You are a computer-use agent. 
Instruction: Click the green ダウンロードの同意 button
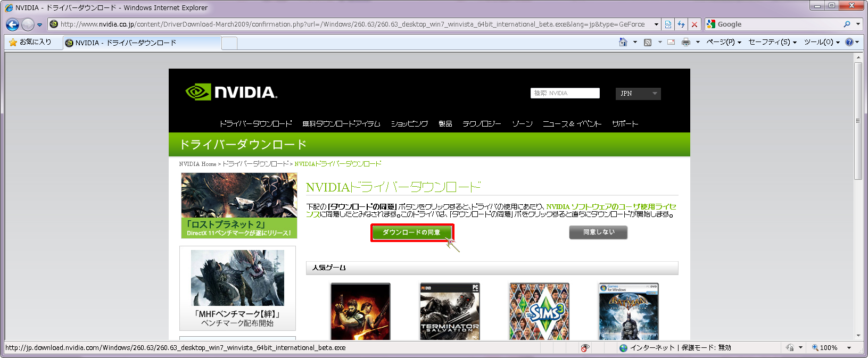coord(412,232)
